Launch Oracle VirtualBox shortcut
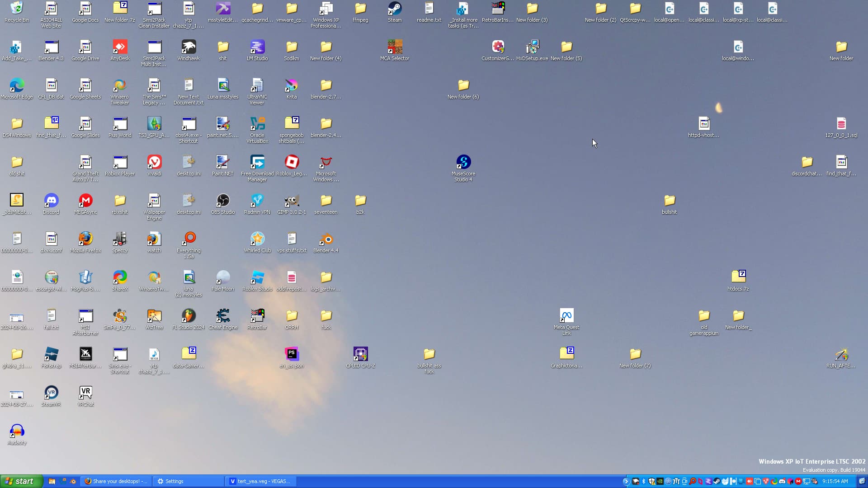The image size is (868, 488). click(257, 130)
